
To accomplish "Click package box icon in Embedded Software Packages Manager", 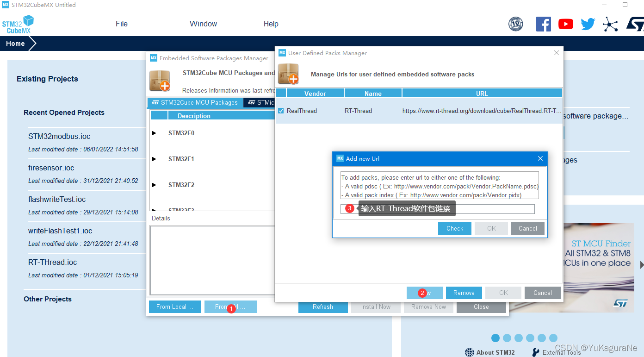I will (x=160, y=81).
